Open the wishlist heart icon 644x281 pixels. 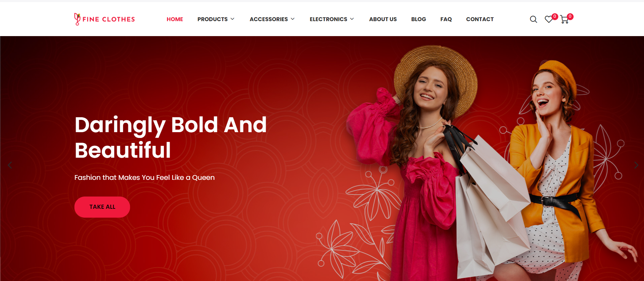click(x=548, y=20)
